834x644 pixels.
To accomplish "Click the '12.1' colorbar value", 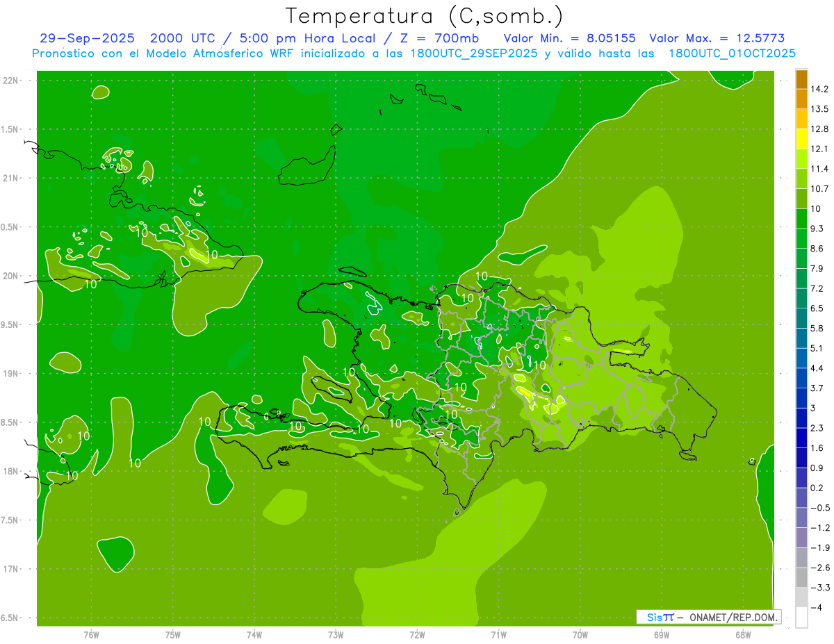I will pos(819,149).
